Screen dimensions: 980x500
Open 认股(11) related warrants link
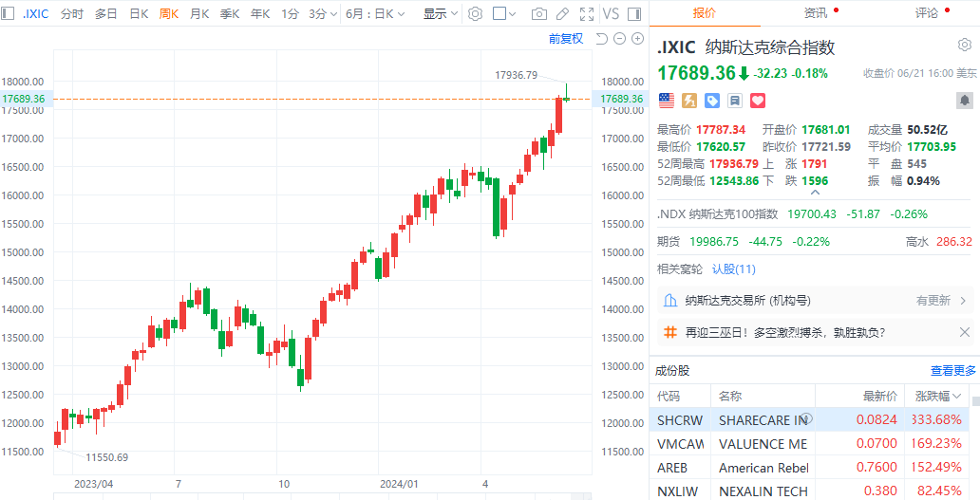734,269
